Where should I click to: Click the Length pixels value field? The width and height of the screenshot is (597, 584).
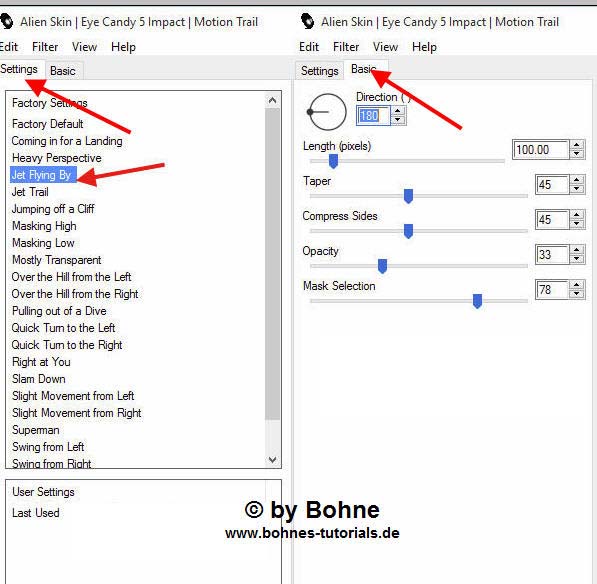(x=541, y=150)
